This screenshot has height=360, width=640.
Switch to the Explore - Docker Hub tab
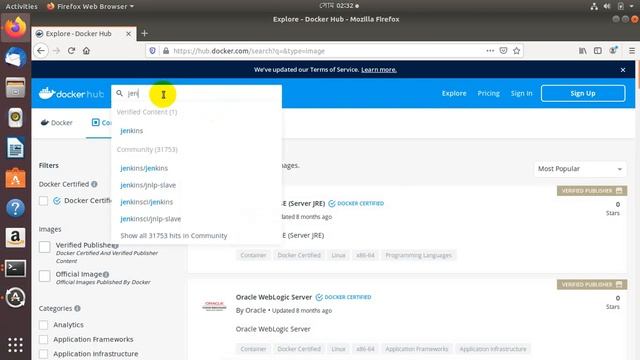click(83, 34)
